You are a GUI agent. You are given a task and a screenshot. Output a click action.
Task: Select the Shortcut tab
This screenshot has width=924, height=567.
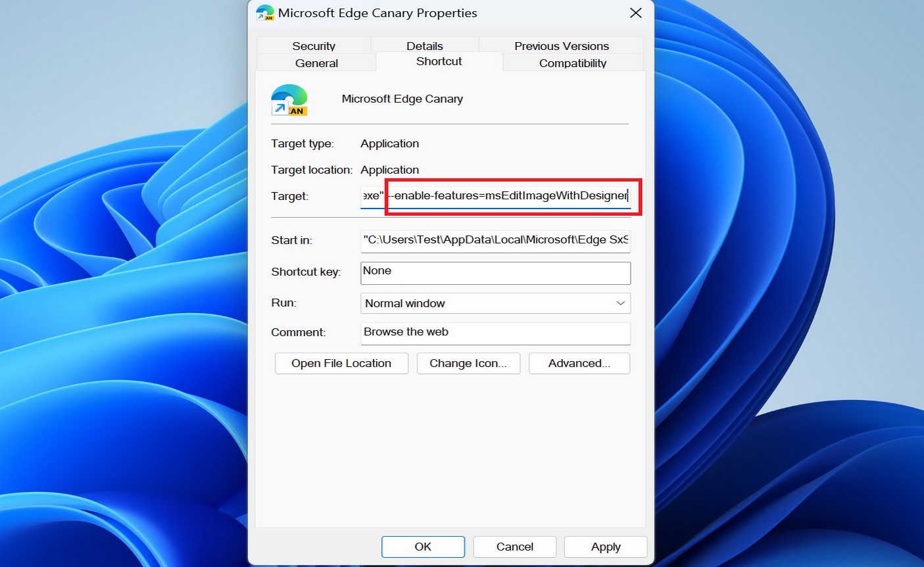438,61
